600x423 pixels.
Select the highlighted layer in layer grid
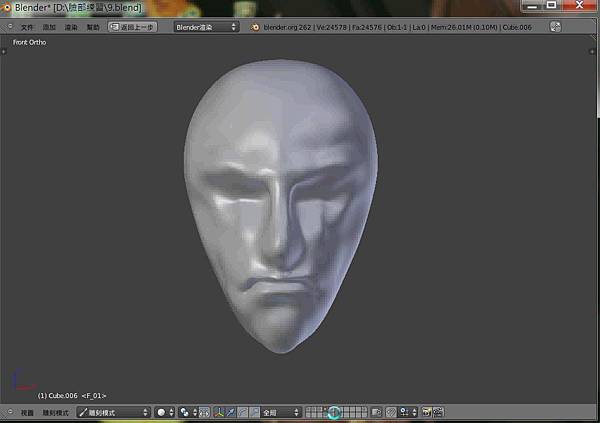tap(335, 412)
